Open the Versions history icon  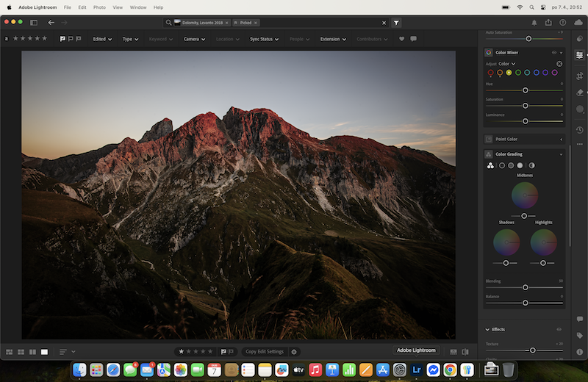tap(580, 130)
